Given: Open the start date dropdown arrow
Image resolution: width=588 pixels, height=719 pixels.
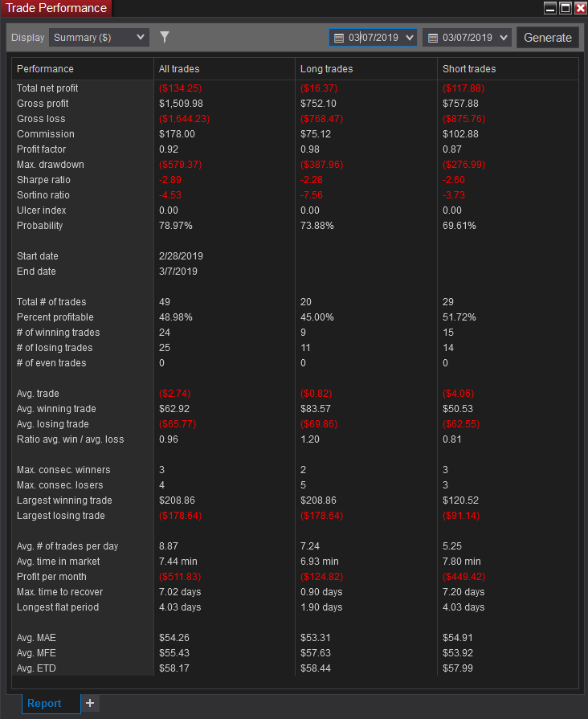Looking at the screenshot, I should tap(410, 38).
